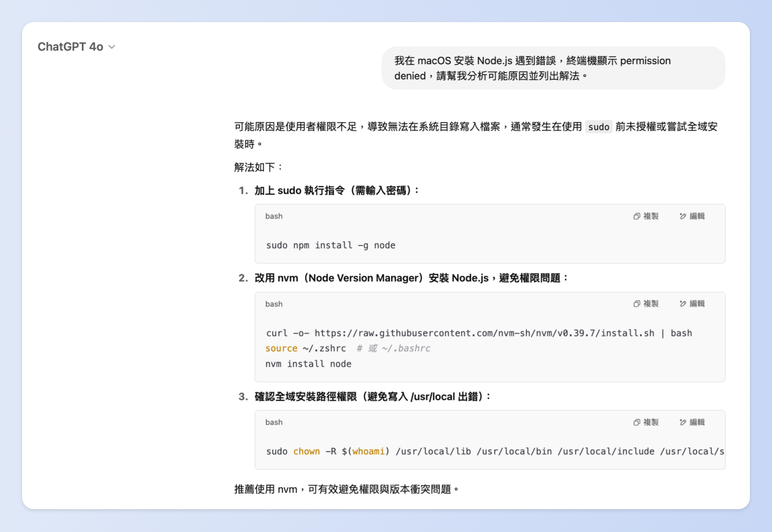Click the pencil icon in the nvm bash block
The width and height of the screenshot is (772, 532).
click(682, 304)
